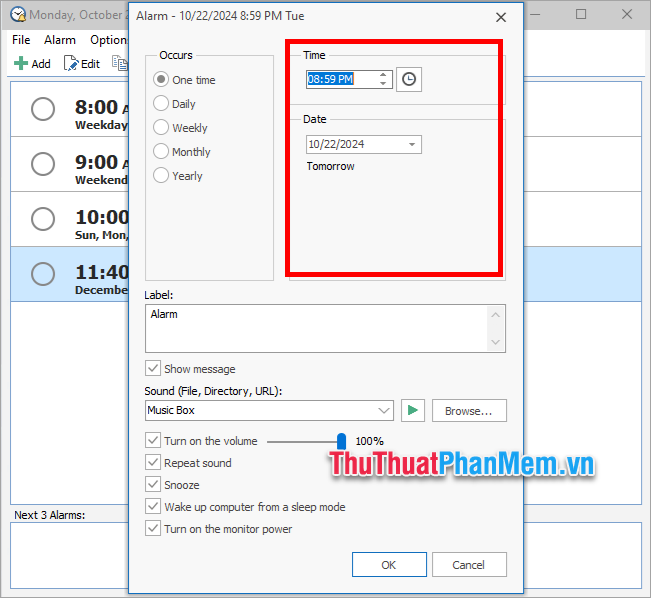This screenshot has width=651, height=598.
Task: Maximize the main alarm clock window
Action: tap(581, 15)
